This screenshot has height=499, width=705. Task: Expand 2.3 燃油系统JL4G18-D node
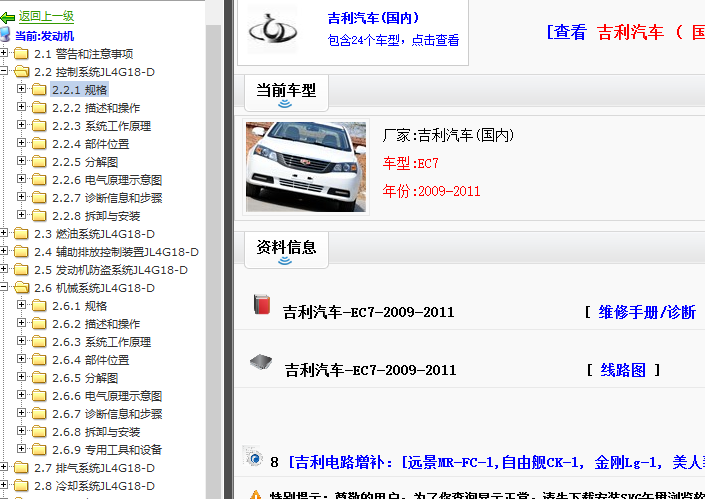(x=4, y=233)
